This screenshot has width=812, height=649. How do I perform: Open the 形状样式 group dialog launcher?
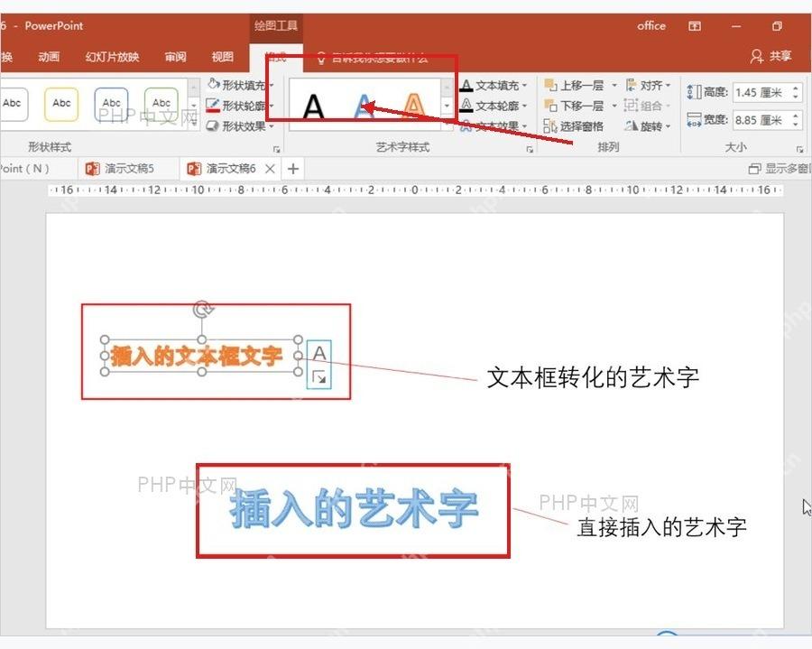point(277,149)
